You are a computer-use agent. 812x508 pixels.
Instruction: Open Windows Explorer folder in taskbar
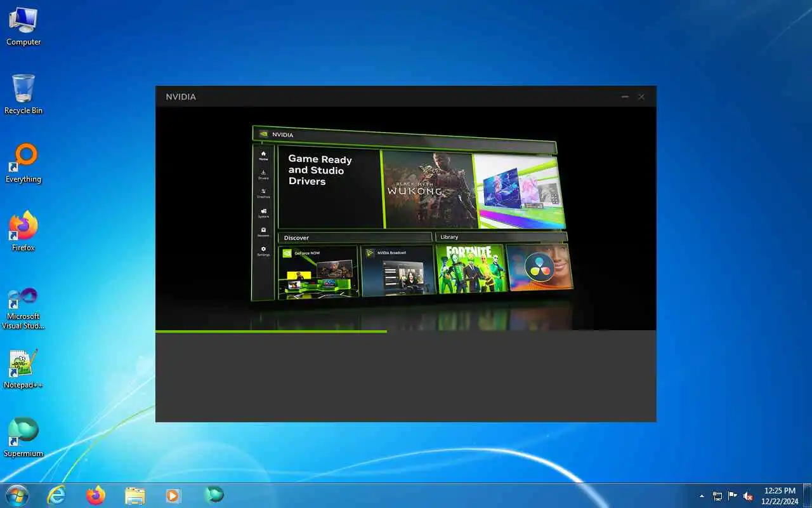coord(134,495)
